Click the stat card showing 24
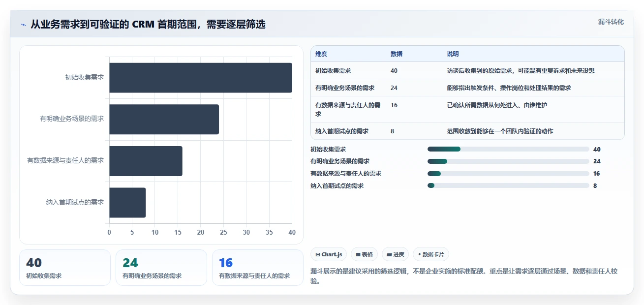Viewport: 644px width, 305px height. (161, 268)
